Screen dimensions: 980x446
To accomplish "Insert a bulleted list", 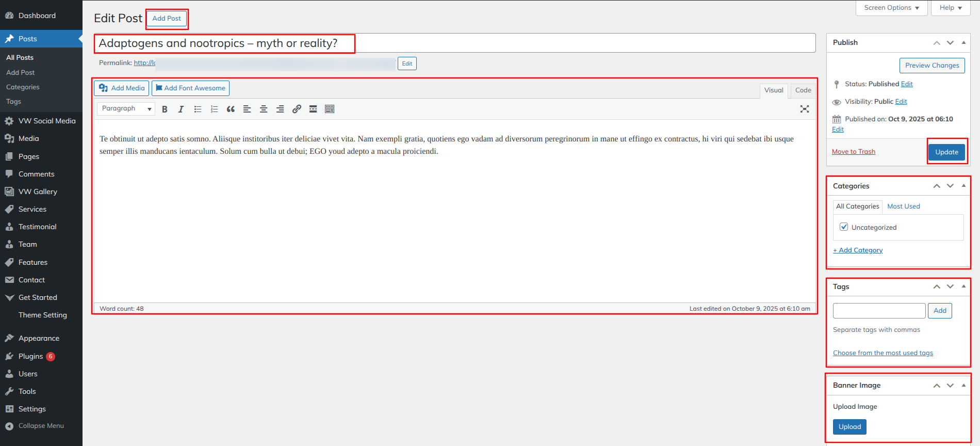I will [198, 109].
